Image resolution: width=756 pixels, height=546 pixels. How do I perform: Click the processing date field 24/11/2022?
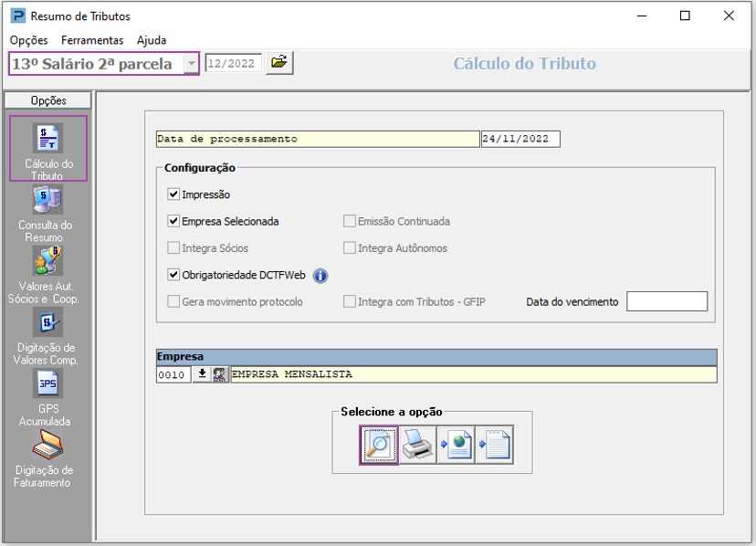click(x=520, y=139)
